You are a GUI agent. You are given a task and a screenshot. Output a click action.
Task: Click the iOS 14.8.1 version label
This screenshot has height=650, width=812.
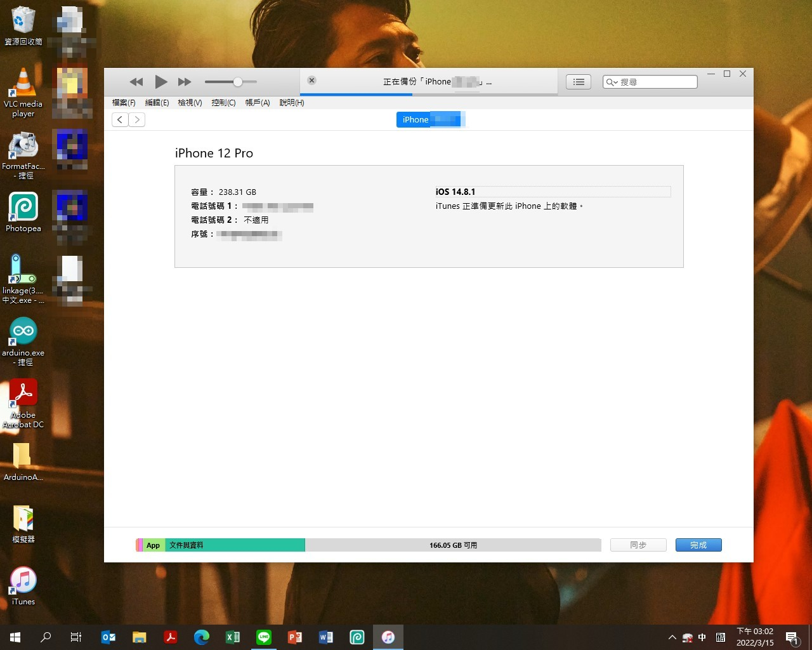(455, 192)
